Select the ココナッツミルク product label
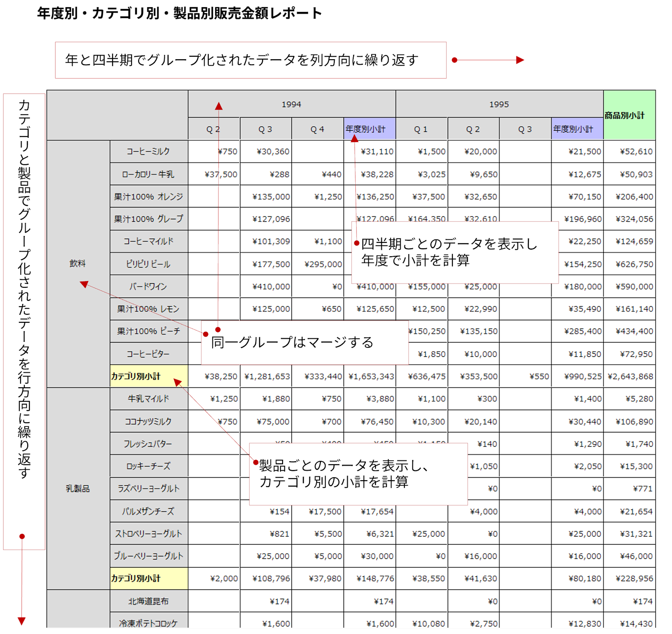672x634 pixels. (x=149, y=421)
